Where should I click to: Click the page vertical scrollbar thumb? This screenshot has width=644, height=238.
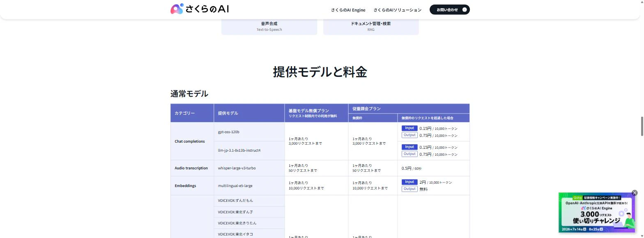[642, 126]
